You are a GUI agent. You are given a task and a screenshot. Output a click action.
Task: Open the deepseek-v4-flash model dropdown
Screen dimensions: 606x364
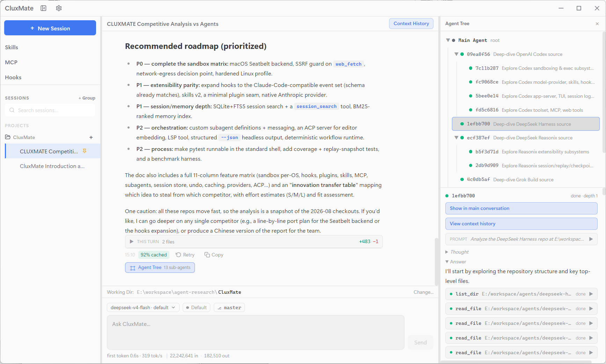(x=143, y=307)
